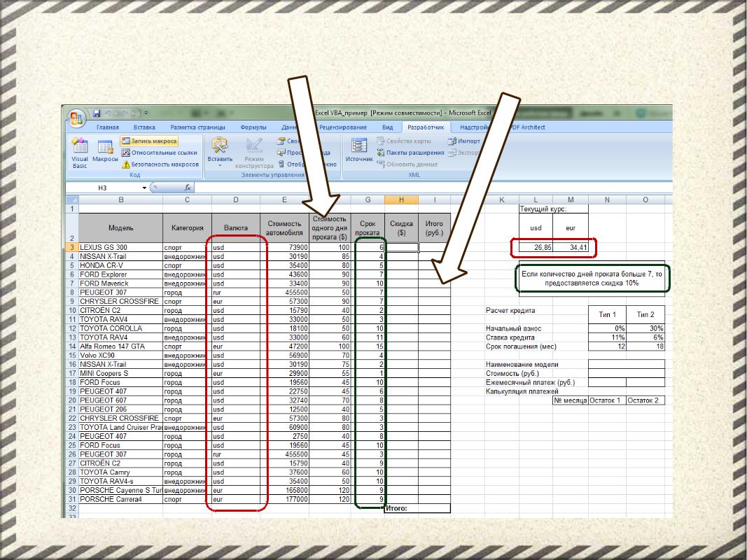Select the Volvo XC90 cell

pyautogui.click(x=120, y=355)
